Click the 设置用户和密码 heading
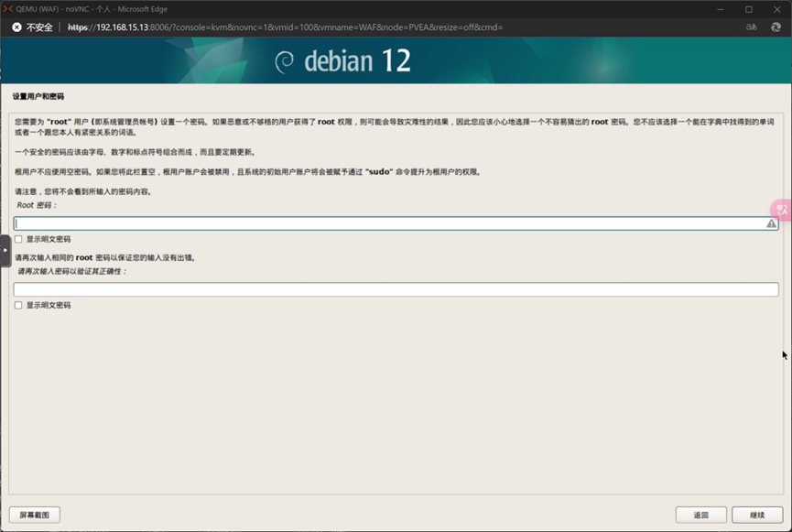792x532 pixels. pyautogui.click(x=38, y=96)
